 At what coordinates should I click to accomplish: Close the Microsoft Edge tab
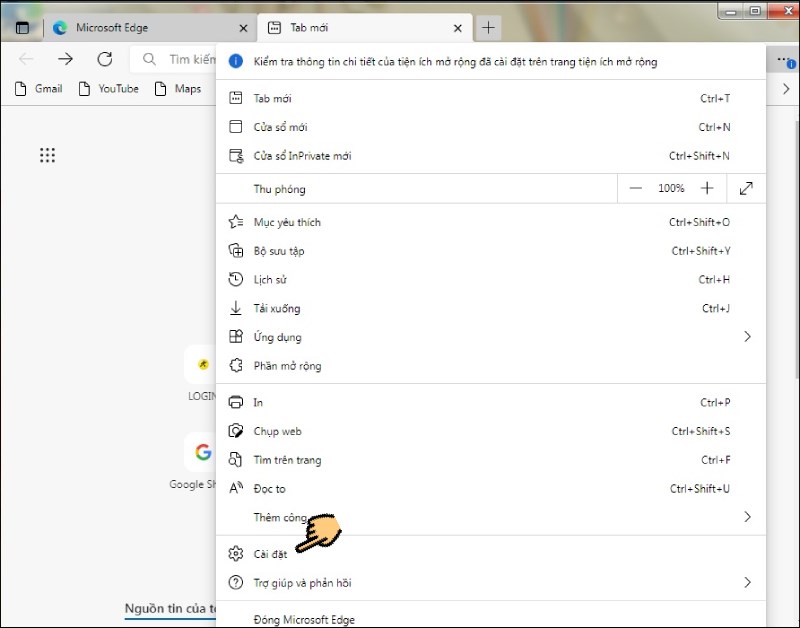click(243, 29)
